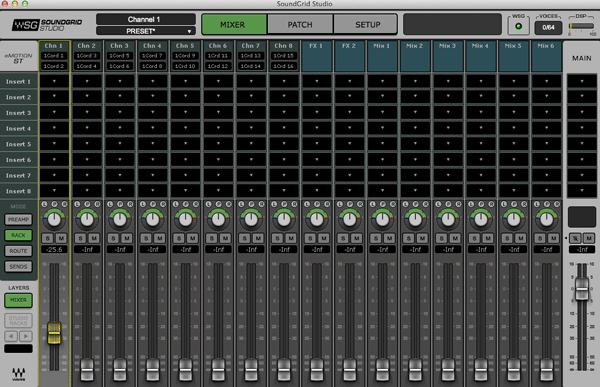Switch to the MIXER tab
600x387 pixels.
coord(234,24)
